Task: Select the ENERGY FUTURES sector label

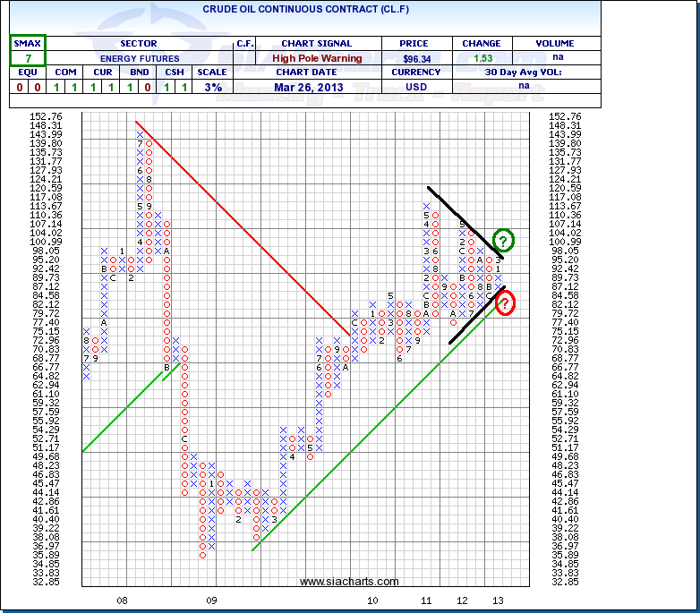Action: 138,58
